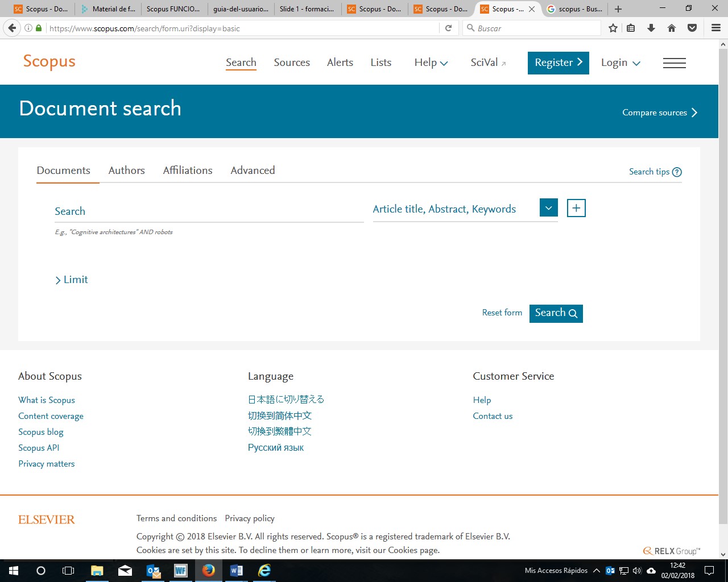The height and width of the screenshot is (582, 728).
Task: Open the Scopus three-line menu icon
Action: (x=675, y=63)
